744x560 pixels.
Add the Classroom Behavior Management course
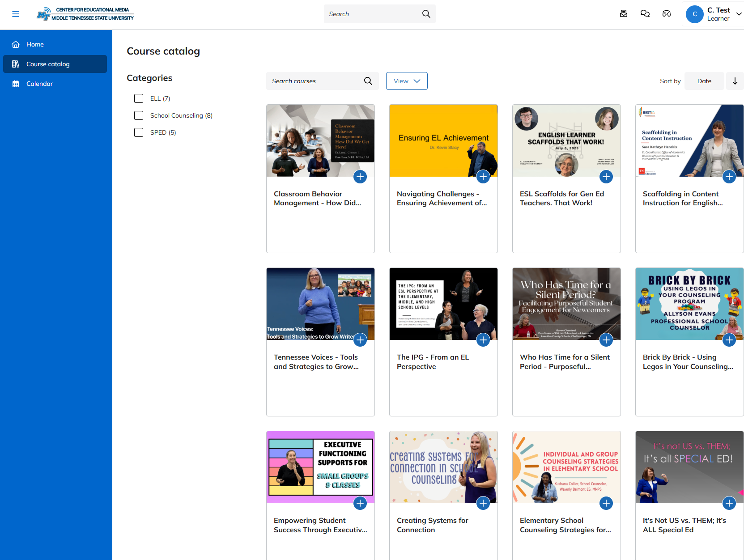[x=360, y=177]
